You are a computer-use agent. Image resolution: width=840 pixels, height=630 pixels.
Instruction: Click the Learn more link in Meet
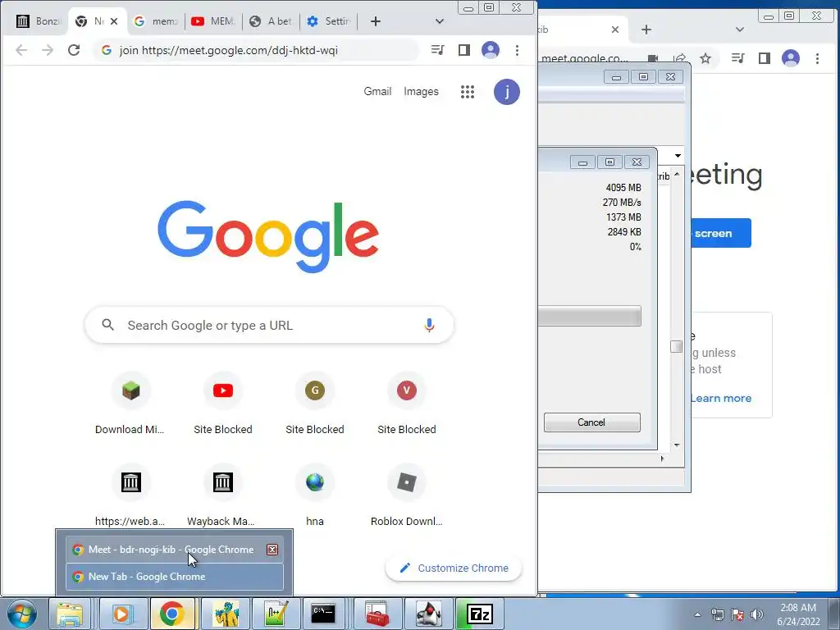pyautogui.click(x=720, y=398)
